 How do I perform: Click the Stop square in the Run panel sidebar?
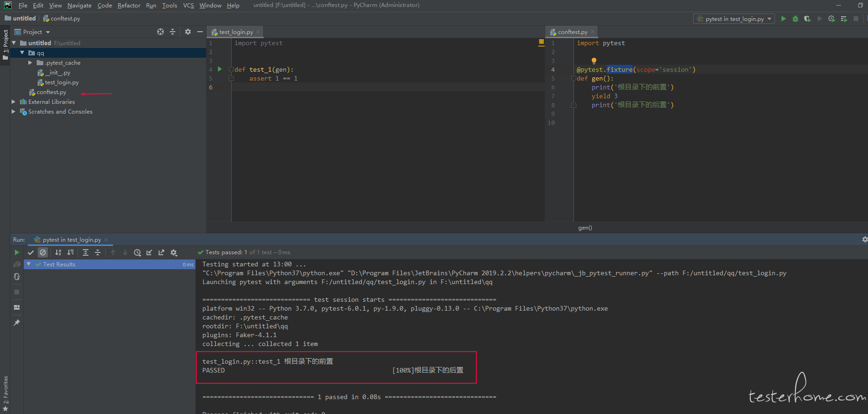click(17, 292)
